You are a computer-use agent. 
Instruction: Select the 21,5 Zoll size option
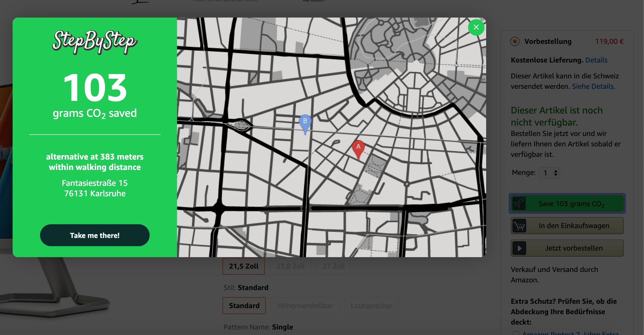click(x=243, y=266)
